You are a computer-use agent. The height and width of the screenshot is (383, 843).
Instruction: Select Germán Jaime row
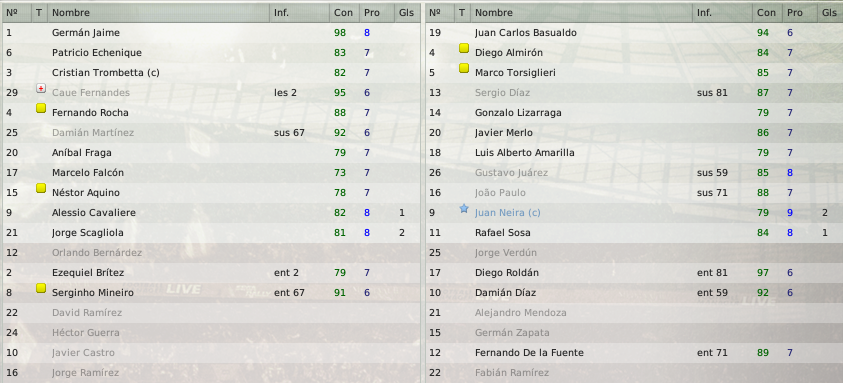pyautogui.click(x=211, y=32)
